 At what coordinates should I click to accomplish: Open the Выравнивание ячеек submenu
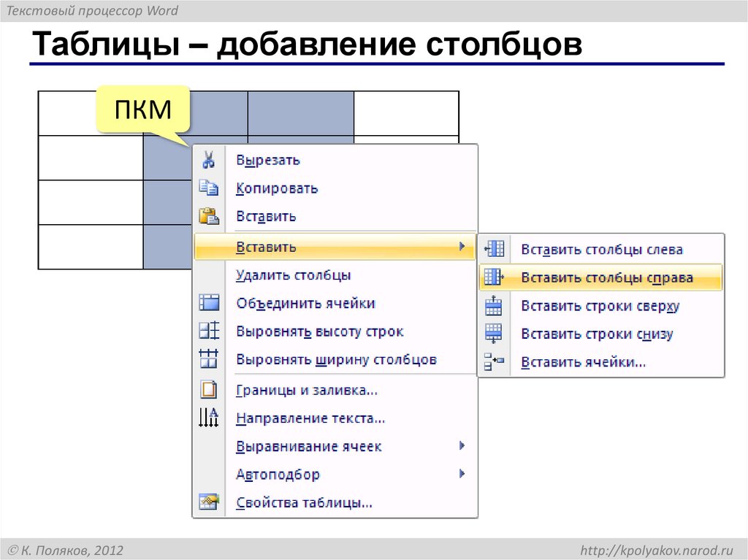462,446
